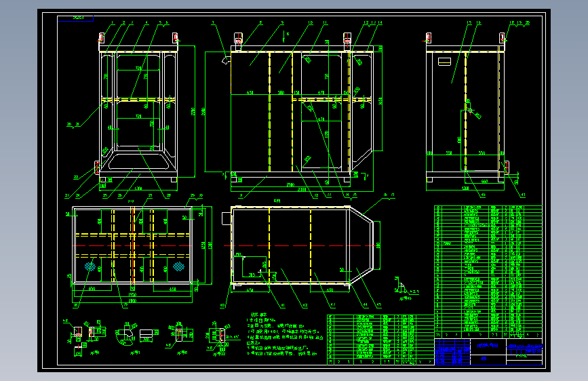Select callout number 10 label

(x=311, y=23)
